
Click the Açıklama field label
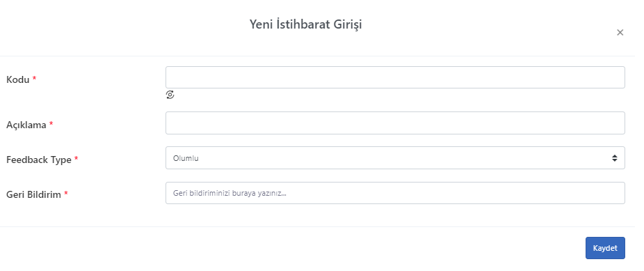tap(26, 125)
